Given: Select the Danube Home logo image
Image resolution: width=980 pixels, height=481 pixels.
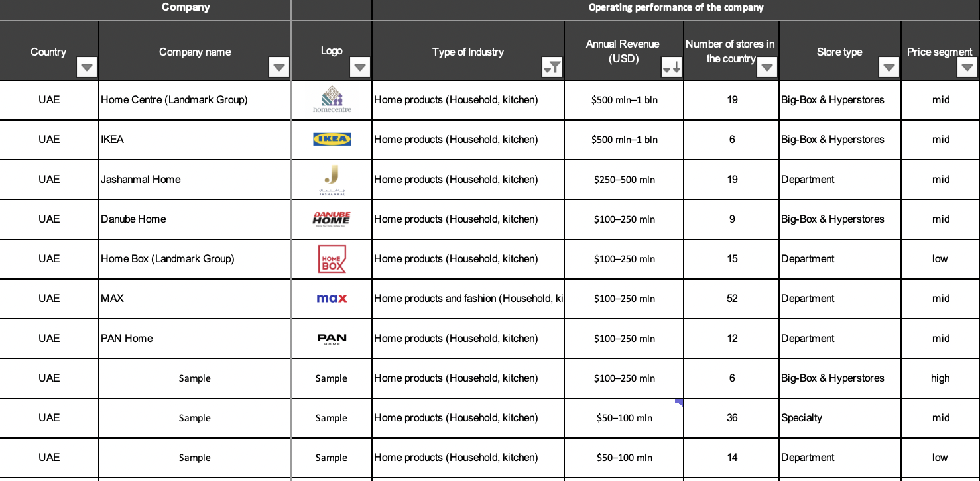Looking at the screenshot, I should 332,219.
